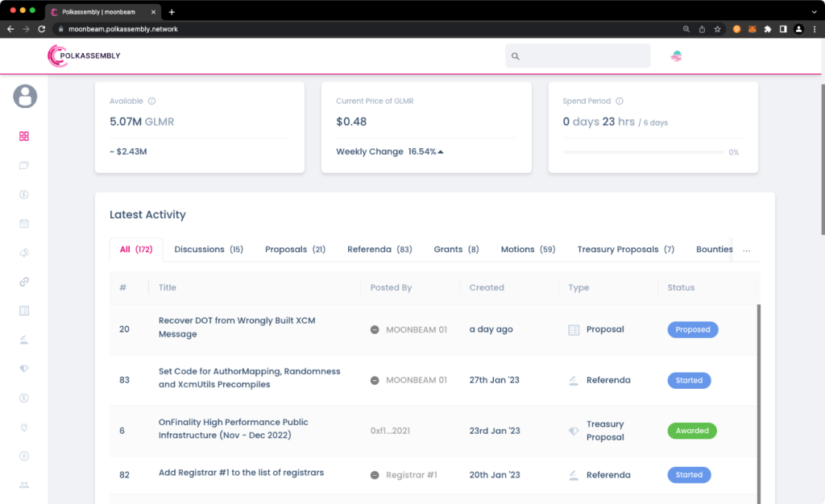Click the Registrar #1 poster name
Image resolution: width=825 pixels, height=504 pixels.
coord(404,474)
